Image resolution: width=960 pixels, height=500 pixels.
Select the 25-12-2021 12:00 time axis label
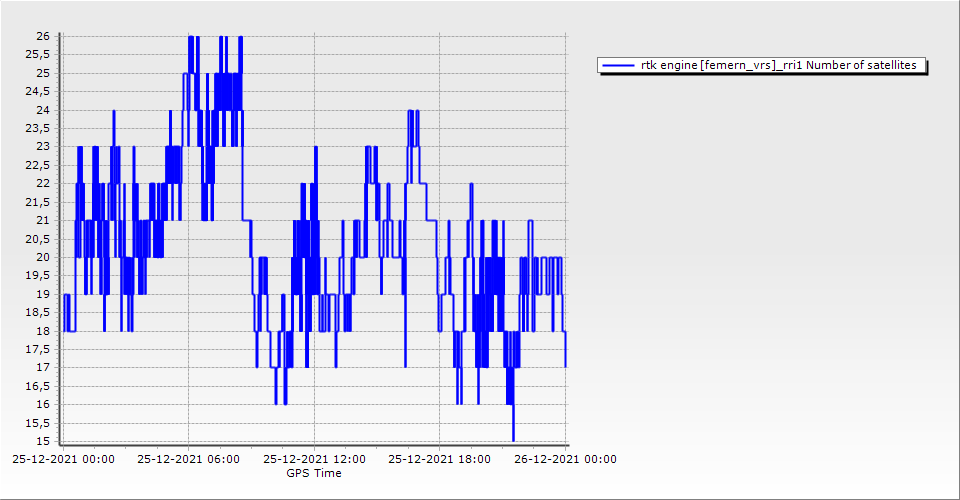tap(314, 460)
